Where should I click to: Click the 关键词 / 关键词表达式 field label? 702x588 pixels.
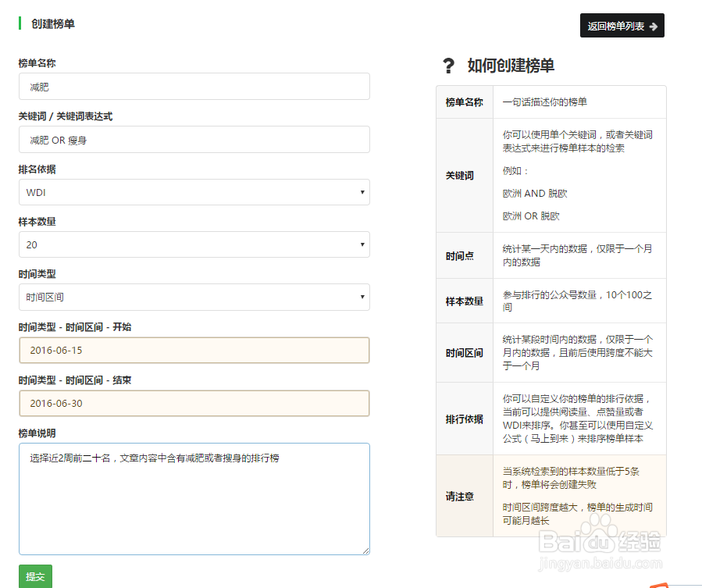66,116
